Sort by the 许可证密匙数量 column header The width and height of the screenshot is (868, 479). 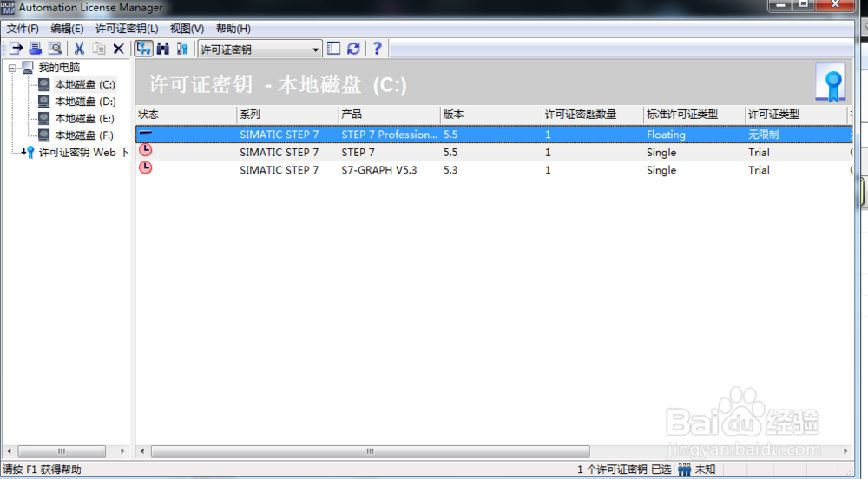[593, 115]
